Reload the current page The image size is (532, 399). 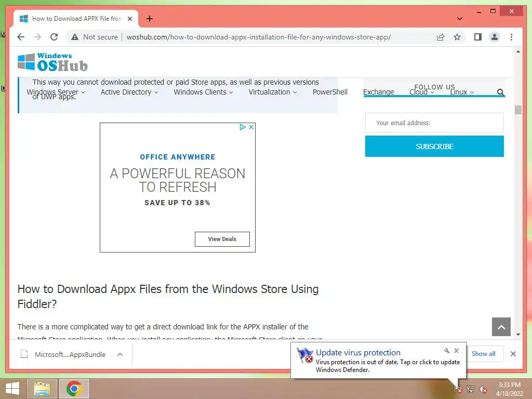pos(54,37)
